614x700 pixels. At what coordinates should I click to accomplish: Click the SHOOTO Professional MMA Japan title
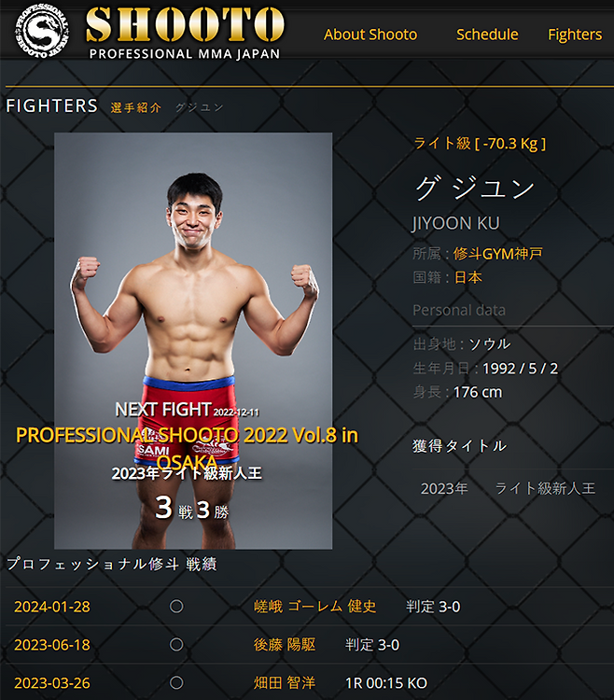(185, 33)
